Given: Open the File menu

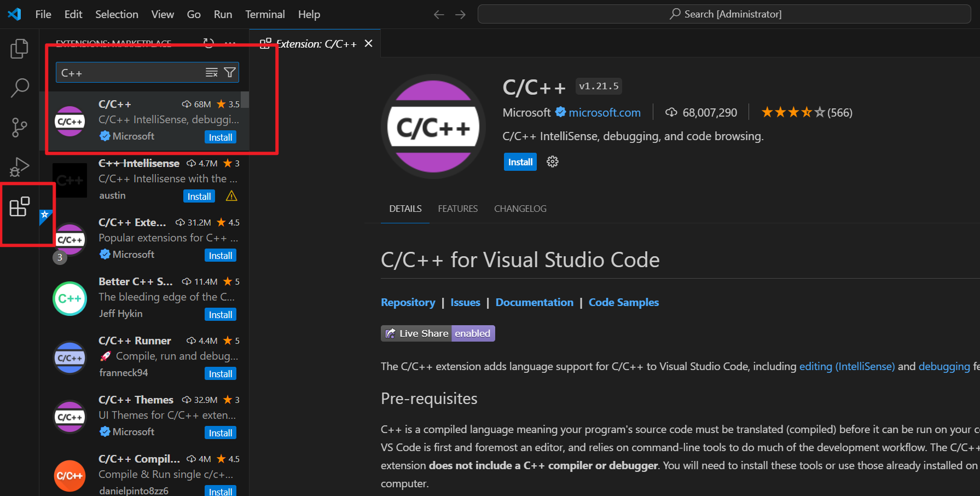Looking at the screenshot, I should point(43,14).
